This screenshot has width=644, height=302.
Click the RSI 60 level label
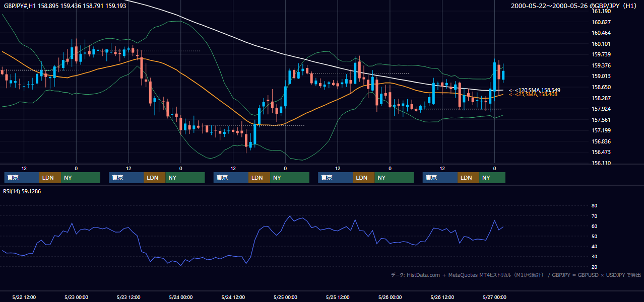[595, 226]
